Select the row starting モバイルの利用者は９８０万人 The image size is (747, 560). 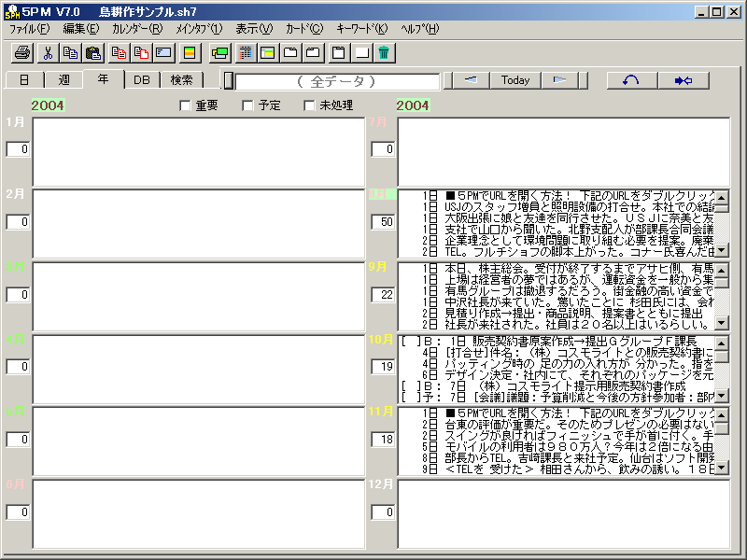tap(557, 447)
